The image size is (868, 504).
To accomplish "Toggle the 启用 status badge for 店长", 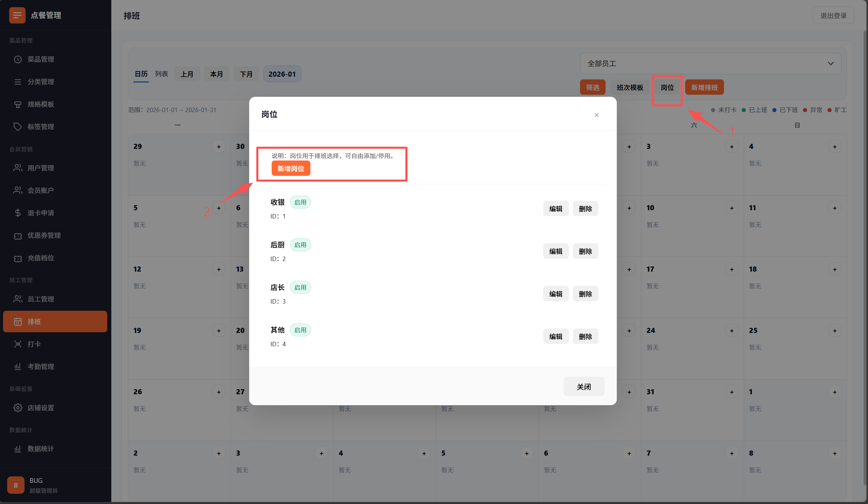I will [x=300, y=288].
